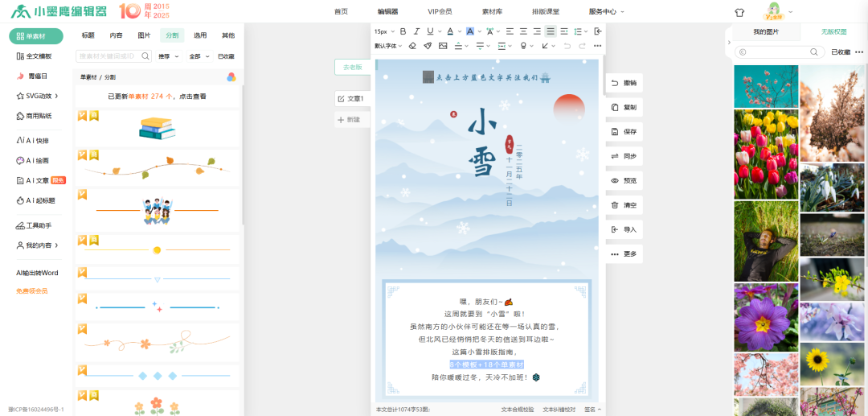The width and height of the screenshot is (868, 416).
Task: Toggle bold formatting
Action: click(403, 31)
